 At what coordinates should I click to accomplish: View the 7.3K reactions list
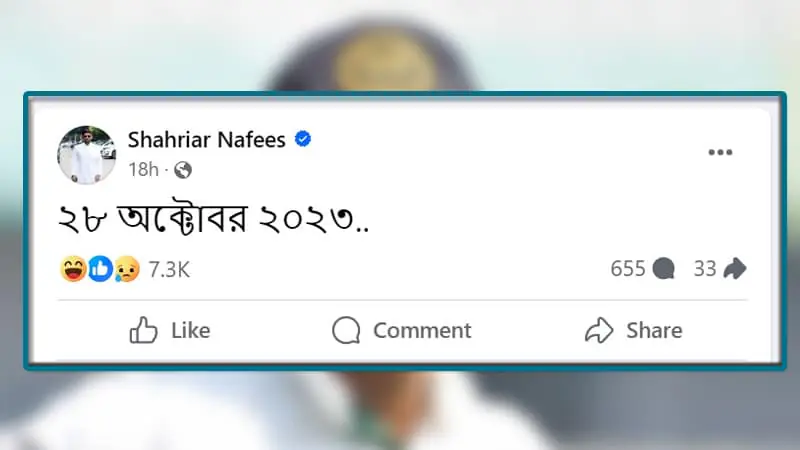169,269
